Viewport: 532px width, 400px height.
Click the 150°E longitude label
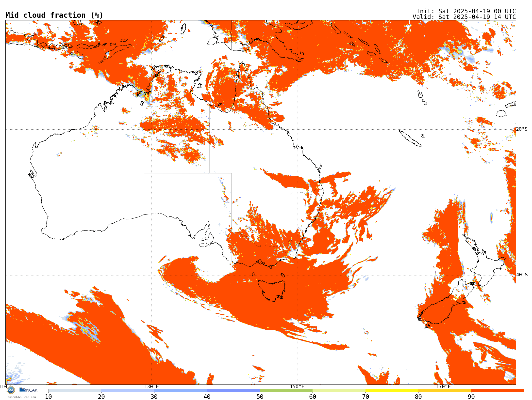(297, 386)
